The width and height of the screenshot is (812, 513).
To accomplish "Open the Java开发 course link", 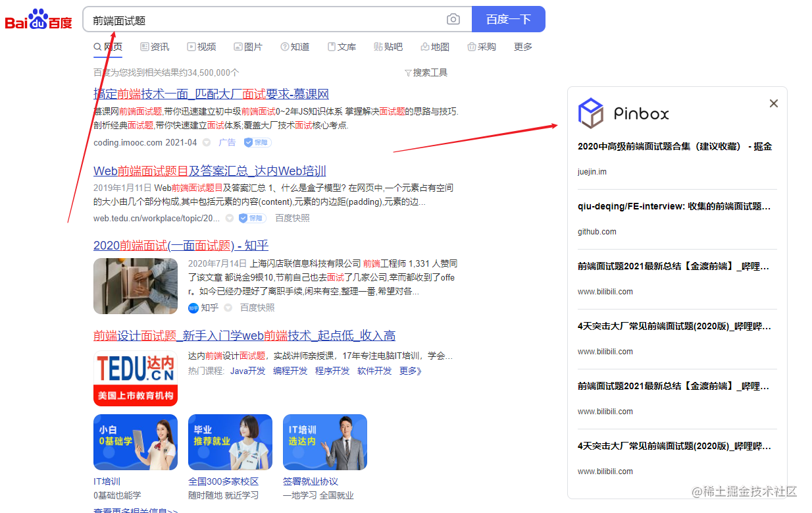I will click(x=248, y=371).
